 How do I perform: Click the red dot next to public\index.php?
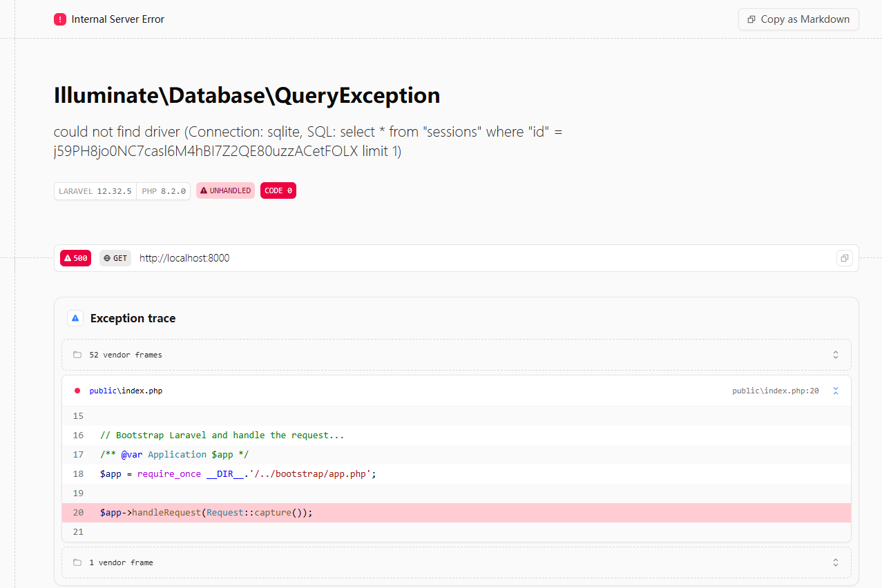77,391
